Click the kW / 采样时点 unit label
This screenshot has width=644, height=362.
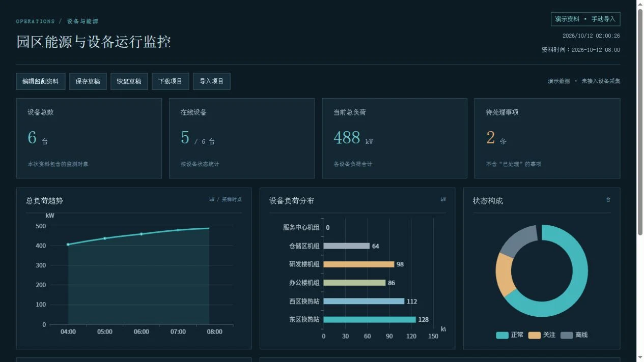tap(226, 200)
